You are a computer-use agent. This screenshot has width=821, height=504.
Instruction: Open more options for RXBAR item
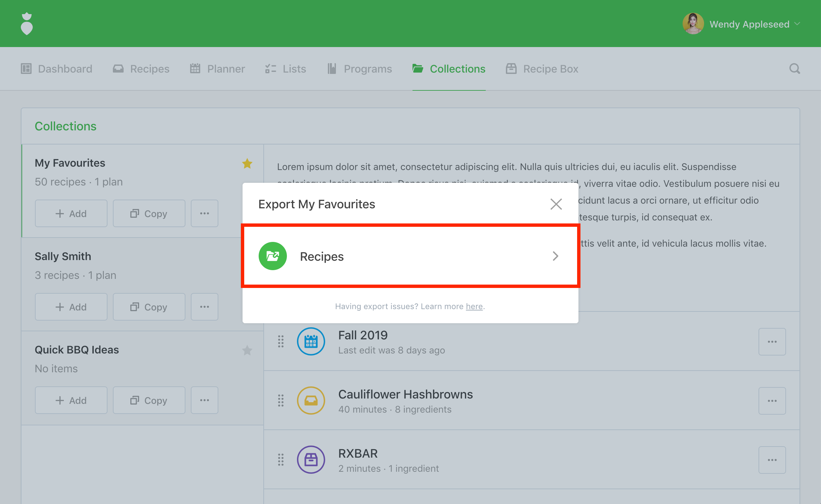(772, 460)
